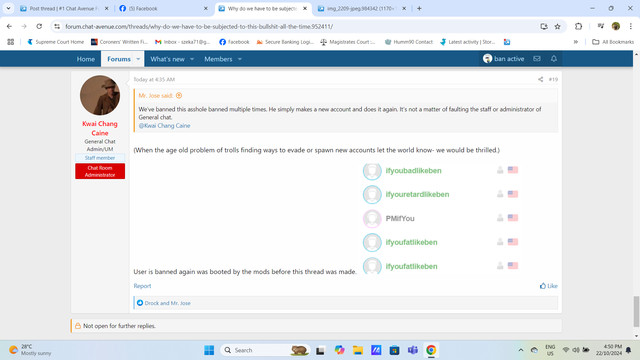Screen dimensions: 640x360
Task: Click the #19 post number link
Action: (x=553, y=79)
